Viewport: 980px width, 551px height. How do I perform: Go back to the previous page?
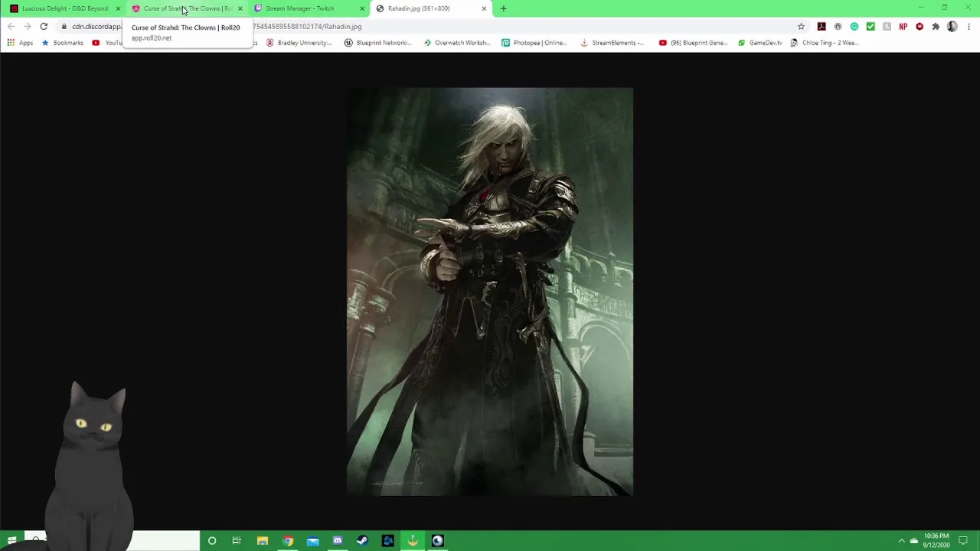[11, 26]
